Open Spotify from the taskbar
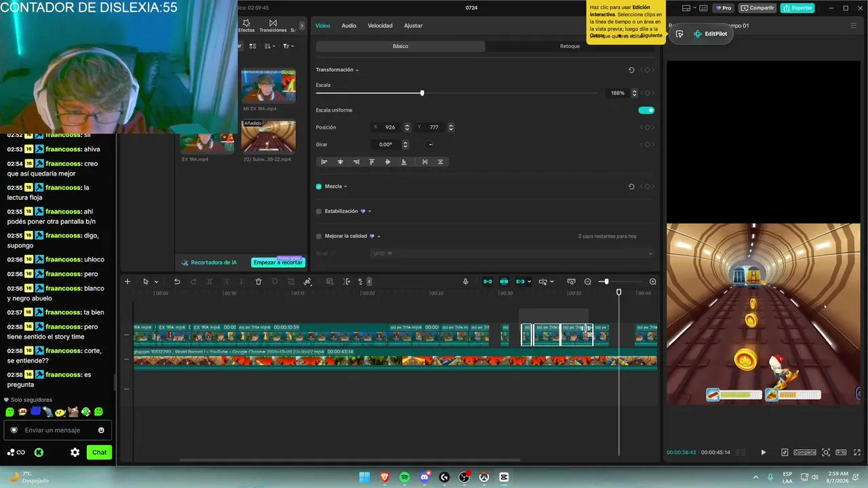This screenshot has width=868, height=488. coord(405,477)
